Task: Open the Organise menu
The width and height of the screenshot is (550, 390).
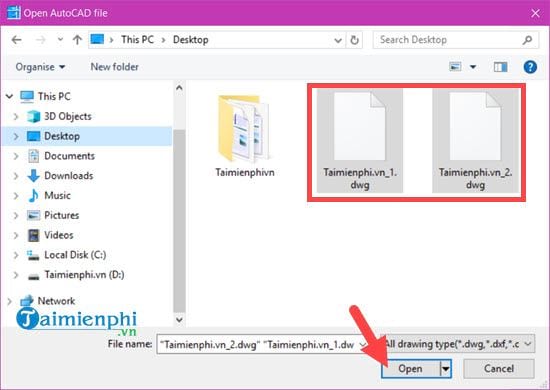Action: click(x=40, y=67)
